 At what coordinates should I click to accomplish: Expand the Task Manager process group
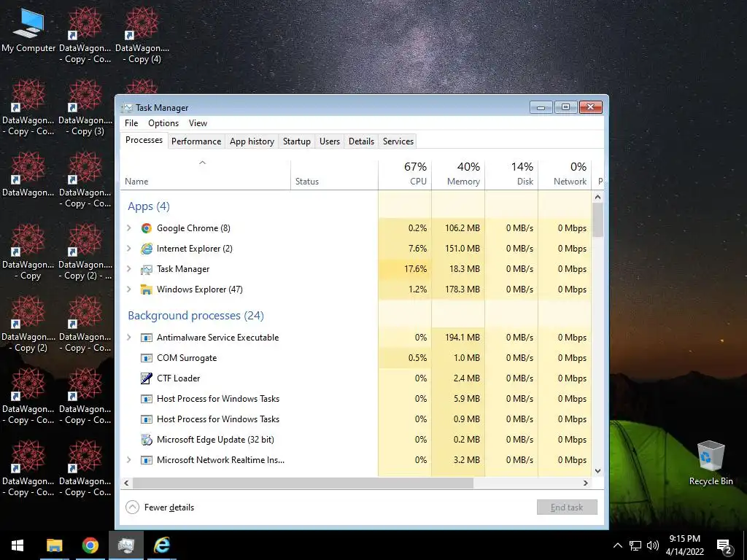(x=128, y=269)
